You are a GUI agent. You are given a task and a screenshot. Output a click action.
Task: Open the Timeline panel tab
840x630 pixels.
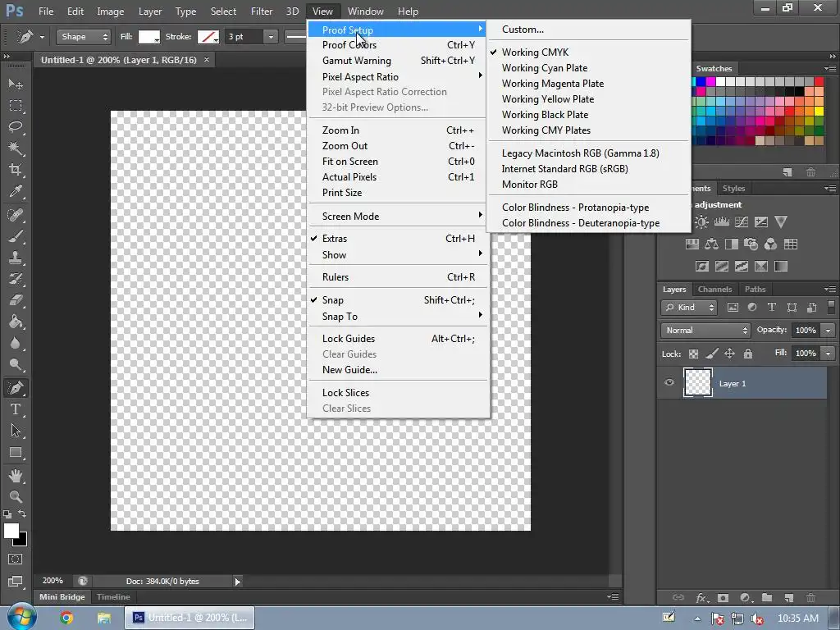pos(113,597)
